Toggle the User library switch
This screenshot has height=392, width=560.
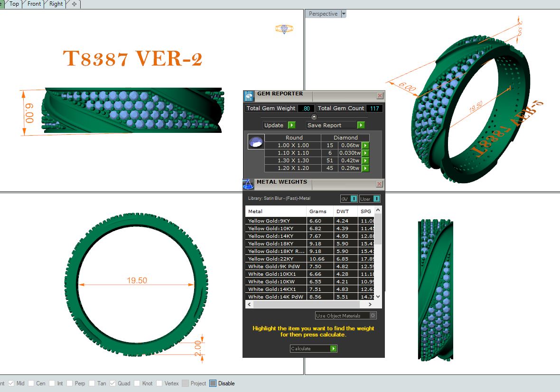click(376, 199)
